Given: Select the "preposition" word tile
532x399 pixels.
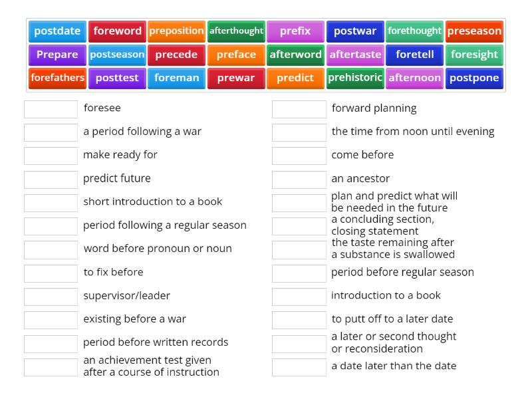Looking at the screenshot, I should tap(178, 31).
